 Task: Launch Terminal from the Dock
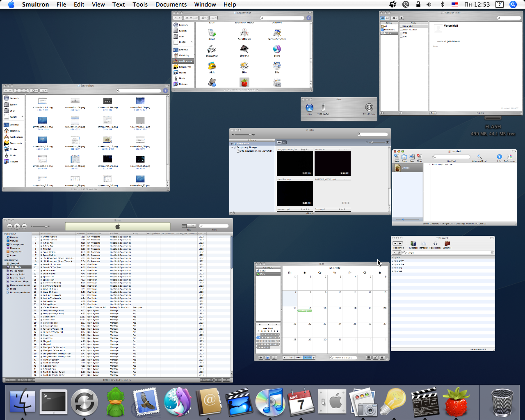(53, 402)
